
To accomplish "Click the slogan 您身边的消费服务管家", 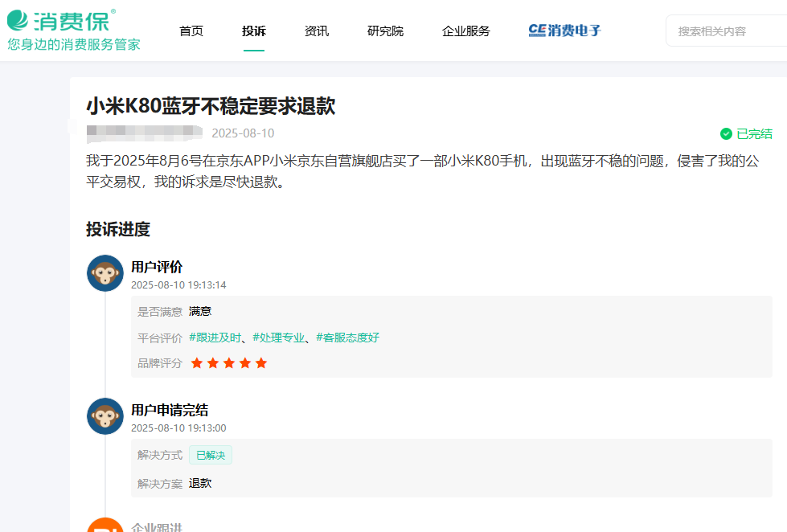I will [x=74, y=45].
